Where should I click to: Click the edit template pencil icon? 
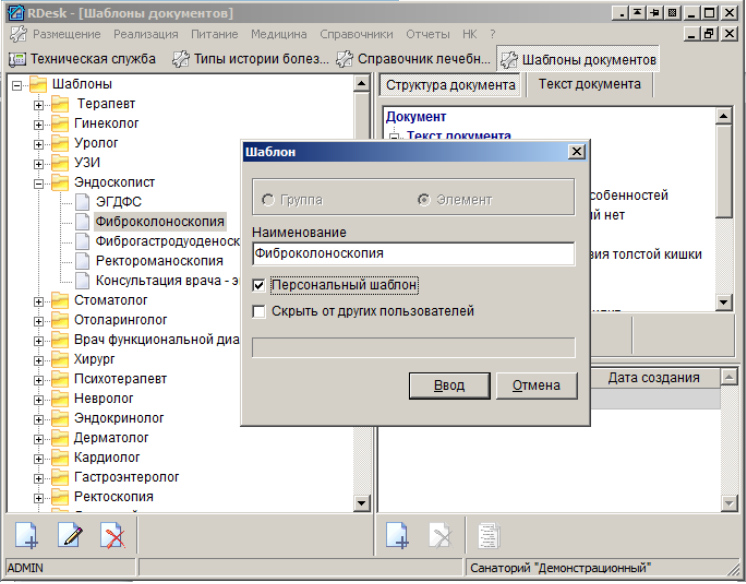[69, 536]
